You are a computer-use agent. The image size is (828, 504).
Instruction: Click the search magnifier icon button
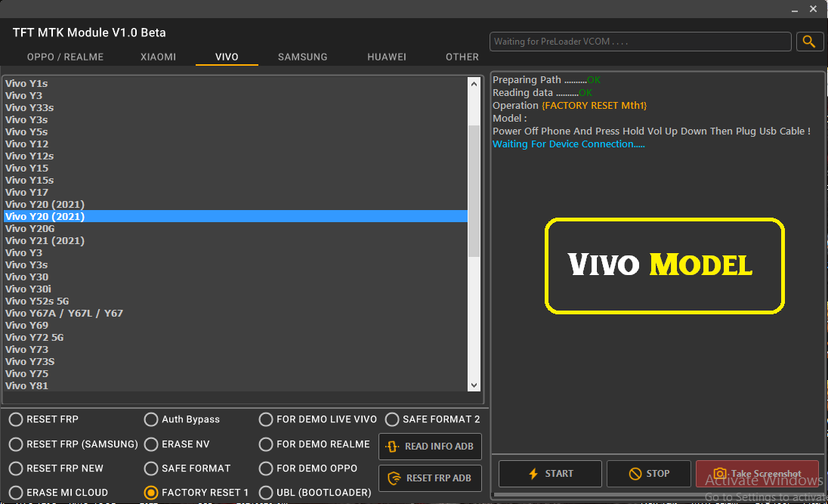pyautogui.click(x=809, y=42)
